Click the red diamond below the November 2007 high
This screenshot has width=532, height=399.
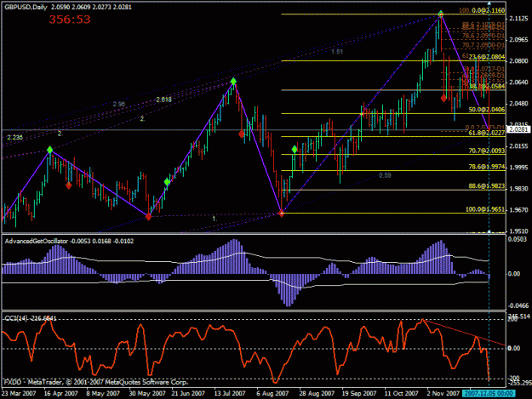point(443,99)
